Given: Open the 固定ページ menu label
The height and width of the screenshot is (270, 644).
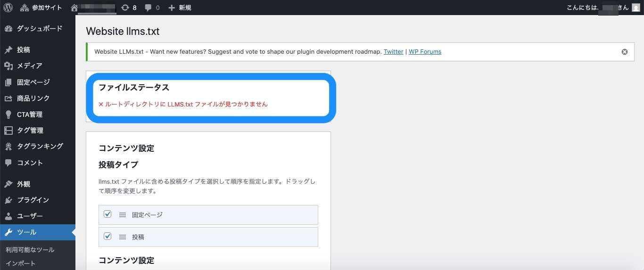Looking at the screenshot, I should click(33, 82).
